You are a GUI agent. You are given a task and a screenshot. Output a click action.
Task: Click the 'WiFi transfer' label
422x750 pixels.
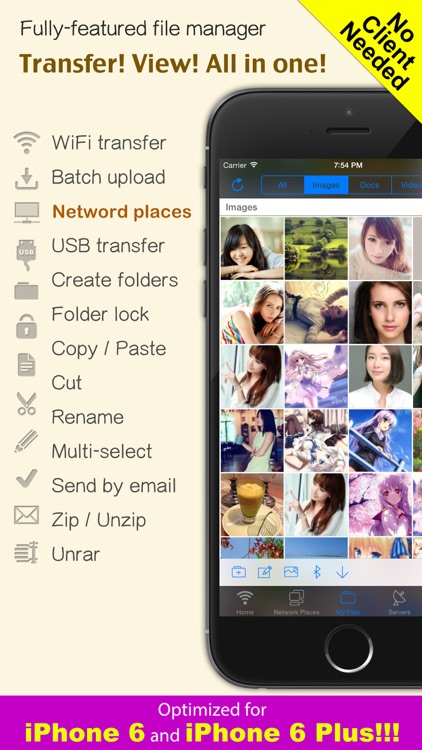tap(109, 143)
